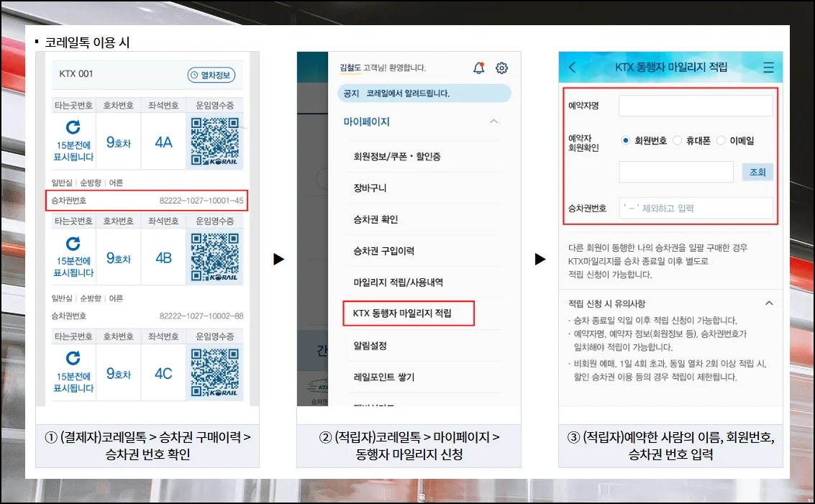Collapse the 적립 신청 시 유의사항 section
This screenshot has height=504, width=815.
[x=768, y=303]
